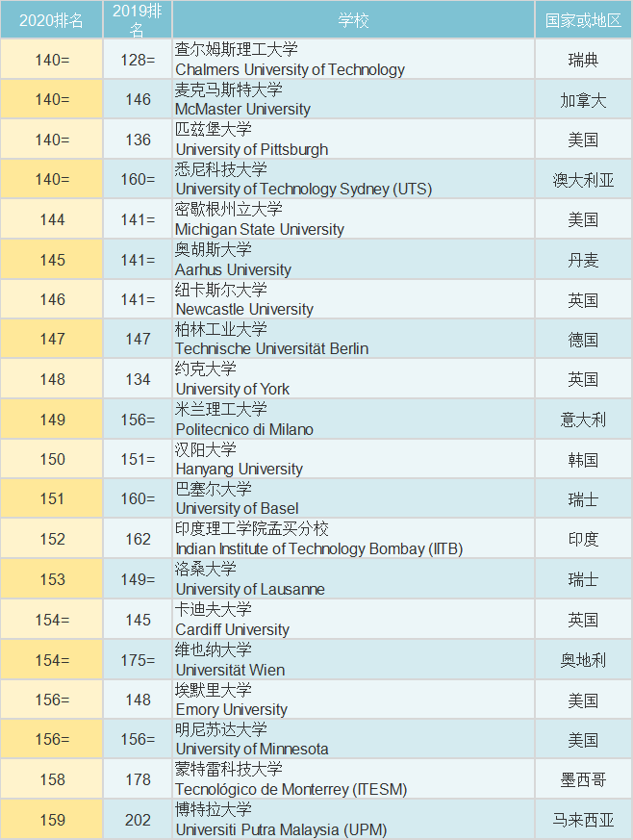Click 印度理工学院孟买分校 school name

pyautogui.click(x=252, y=529)
